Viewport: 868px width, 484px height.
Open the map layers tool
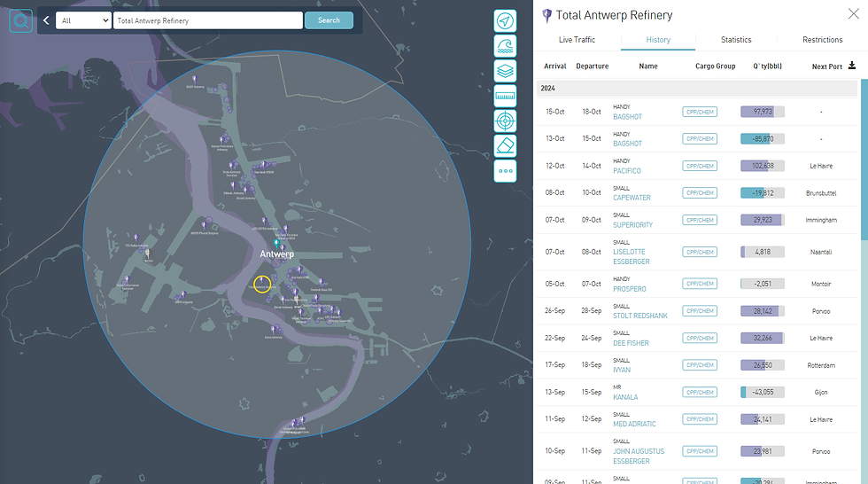[x=505, y=71]
